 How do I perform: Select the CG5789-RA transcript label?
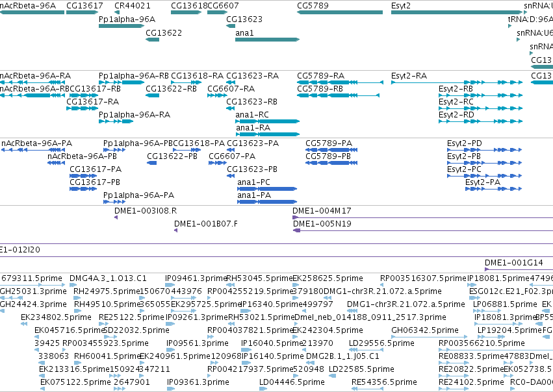point(320,76)
